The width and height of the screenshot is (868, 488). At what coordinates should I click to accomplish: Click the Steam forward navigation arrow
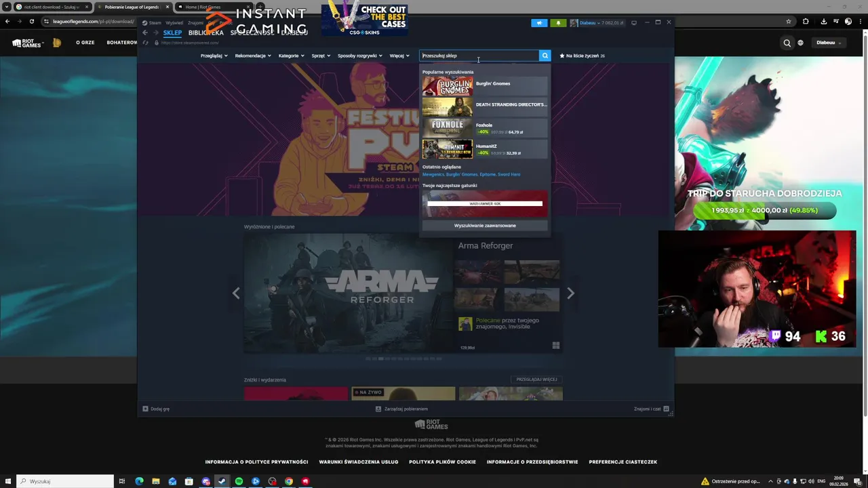[x=156, y=33]
